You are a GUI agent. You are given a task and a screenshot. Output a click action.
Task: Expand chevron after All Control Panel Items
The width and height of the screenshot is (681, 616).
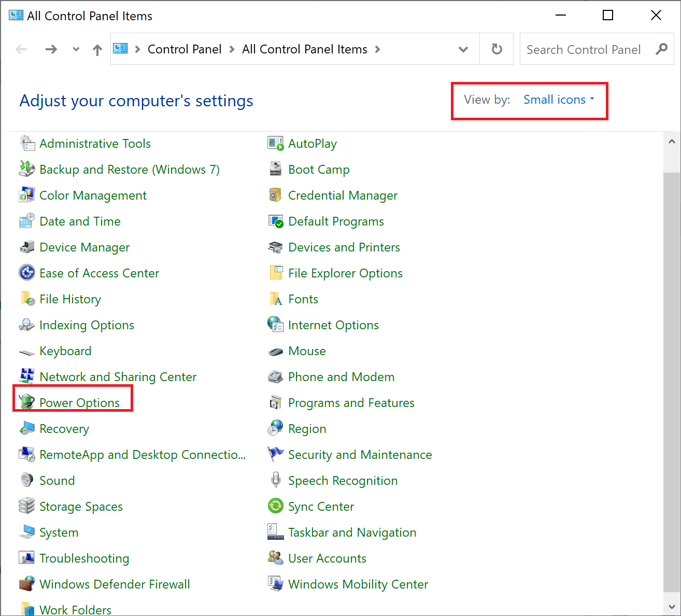pos(377,49)
